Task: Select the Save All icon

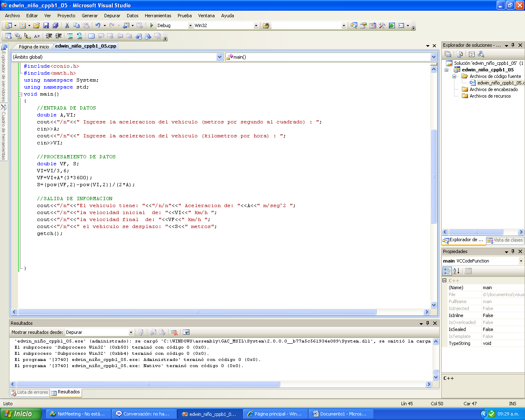Action: pos(55,25)
